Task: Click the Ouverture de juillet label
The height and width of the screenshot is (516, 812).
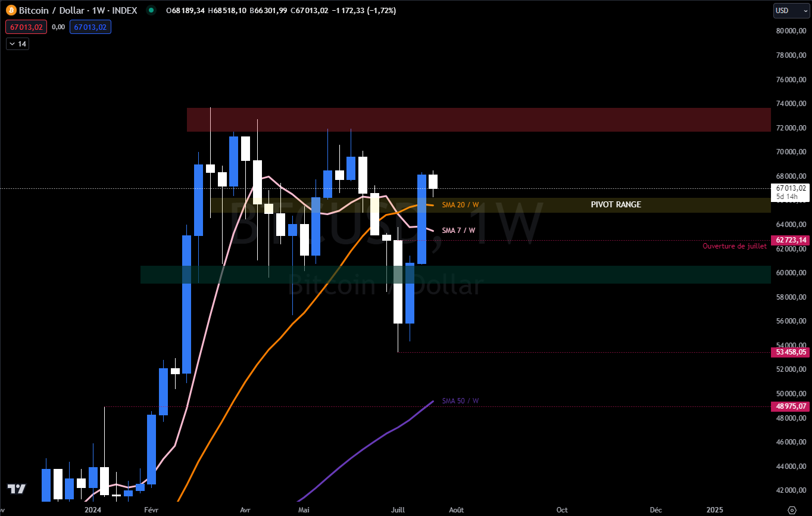Action: coord(735,245)
